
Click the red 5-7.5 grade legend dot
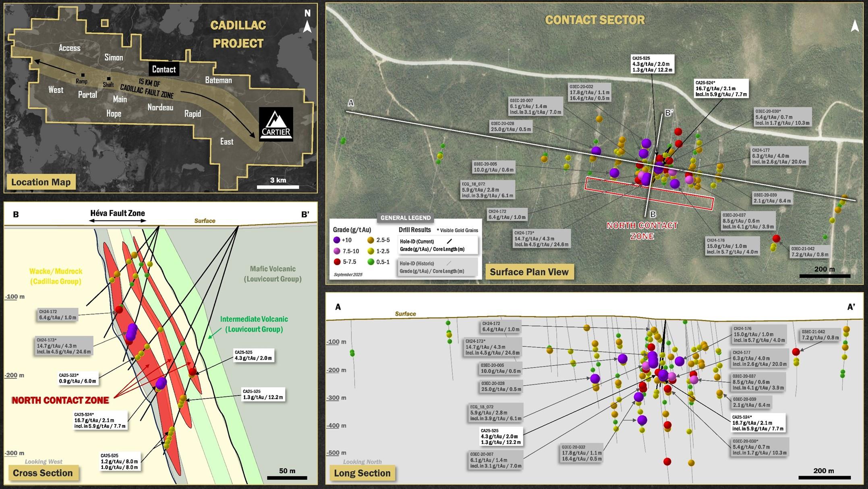pyautogui.click(x=337, y=262)
